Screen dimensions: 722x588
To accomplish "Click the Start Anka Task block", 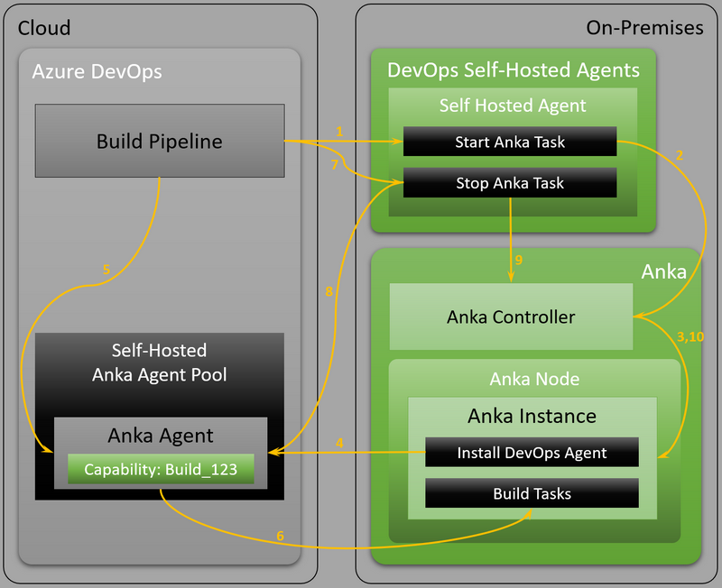I will coord(510,141).
